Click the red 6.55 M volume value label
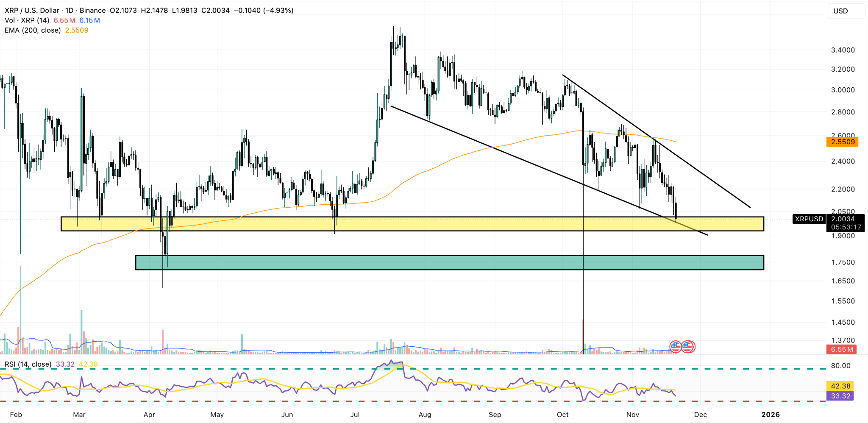 pos(842,349)
